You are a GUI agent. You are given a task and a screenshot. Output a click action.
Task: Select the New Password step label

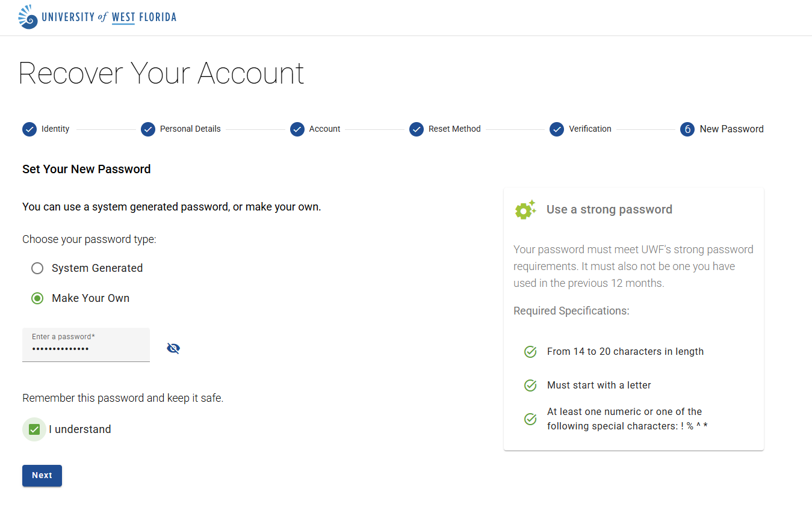[731, 129]
